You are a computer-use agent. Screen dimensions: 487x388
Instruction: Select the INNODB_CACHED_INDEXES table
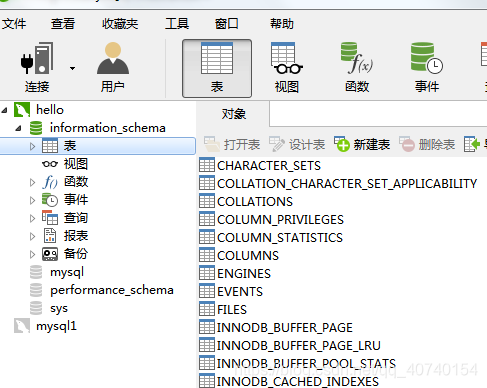297,382
